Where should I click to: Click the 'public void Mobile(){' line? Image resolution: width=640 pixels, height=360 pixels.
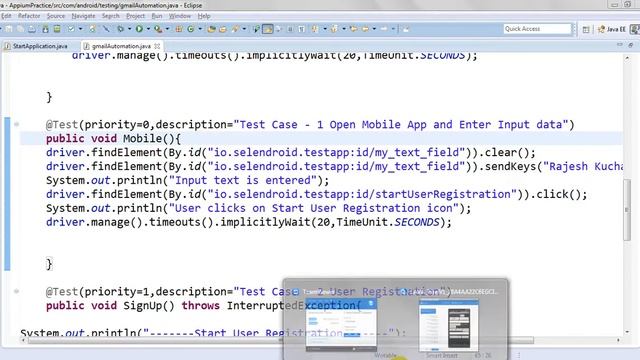coord(113,139)
